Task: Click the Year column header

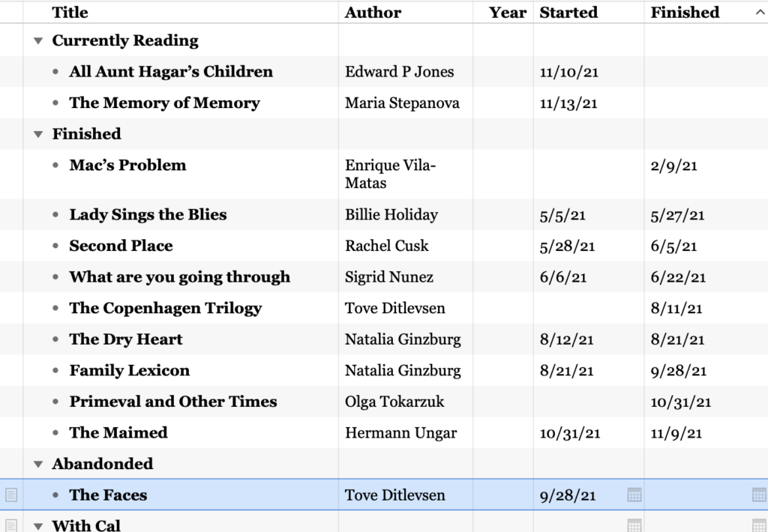Action: pos(508,12)
